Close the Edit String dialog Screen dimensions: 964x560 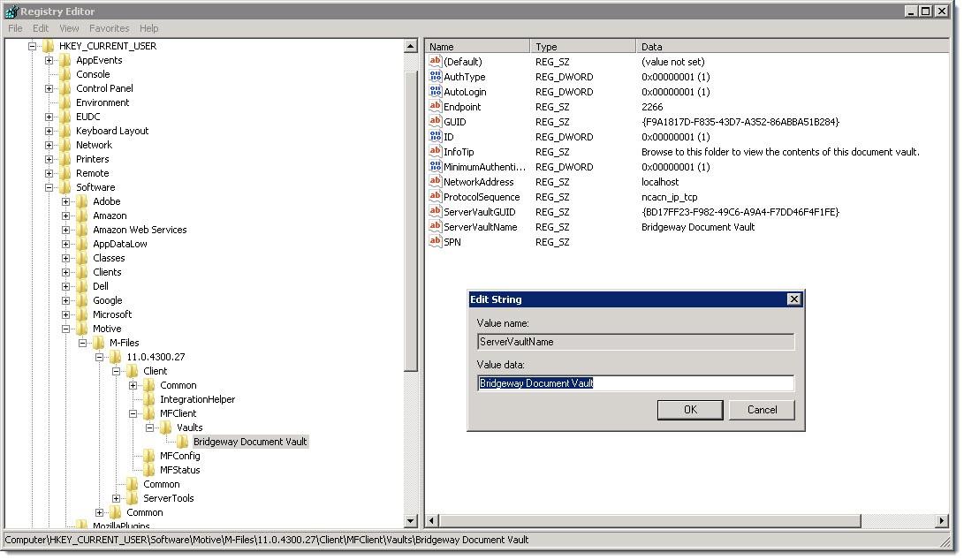[793, 299]
